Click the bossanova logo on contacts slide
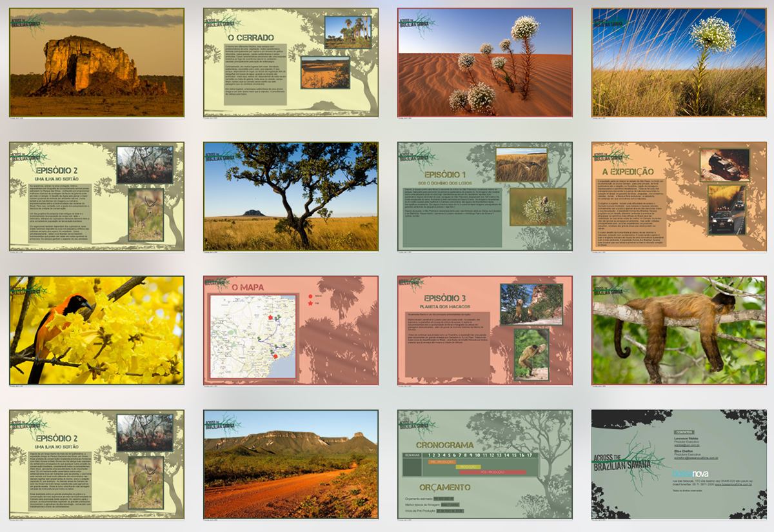 pos(699,474)
